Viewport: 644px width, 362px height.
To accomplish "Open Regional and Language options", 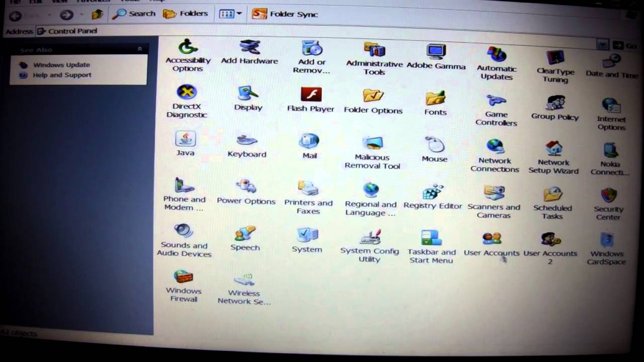I will tap(371, 200).
